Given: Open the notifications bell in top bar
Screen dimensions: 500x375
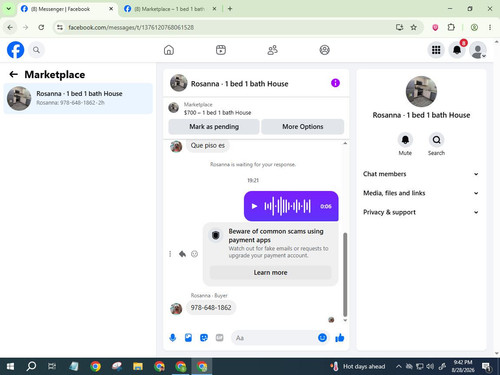Looking at the screenshot, I should pyautogui.click(x=457, y=50).
